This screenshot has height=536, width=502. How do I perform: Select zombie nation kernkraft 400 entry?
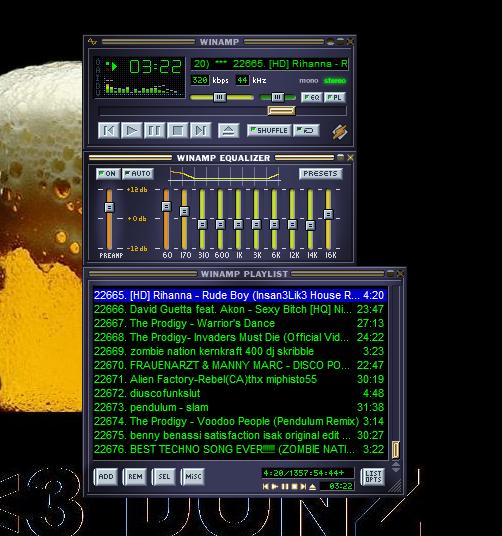pyautogui.click(x=239, y=351)
